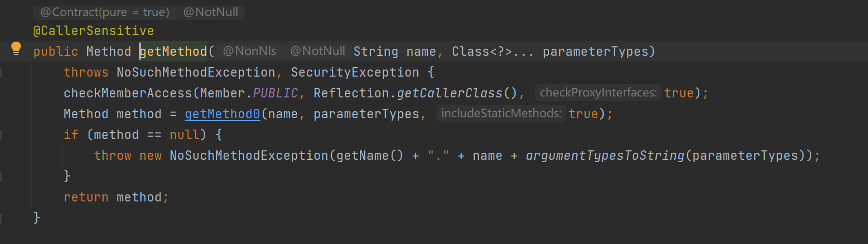Screen dimensions: 868x244
Task: Click the SecurityException type name
Action: point(355,72)
